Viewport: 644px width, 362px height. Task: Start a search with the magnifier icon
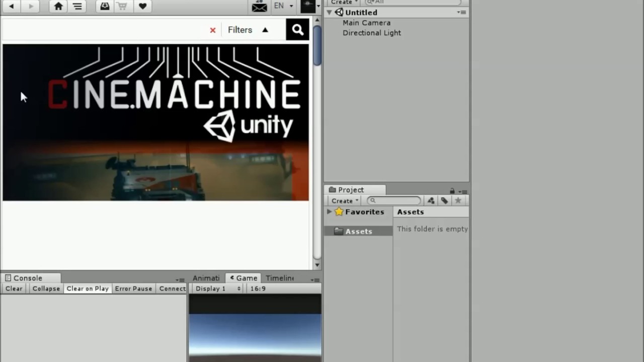click(x=297, y=29)
